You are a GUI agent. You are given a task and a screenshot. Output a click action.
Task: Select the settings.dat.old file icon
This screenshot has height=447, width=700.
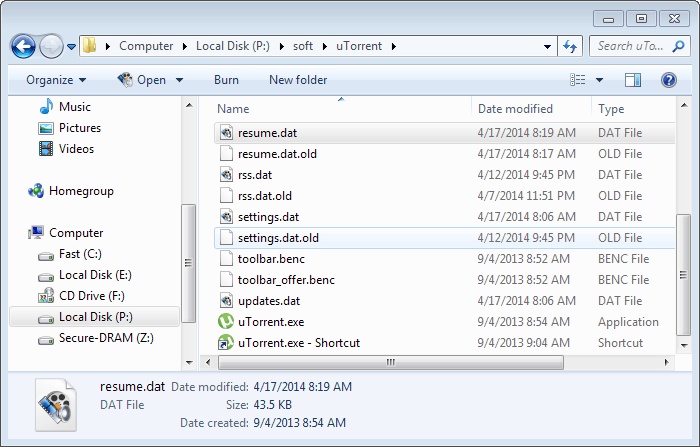226,238
